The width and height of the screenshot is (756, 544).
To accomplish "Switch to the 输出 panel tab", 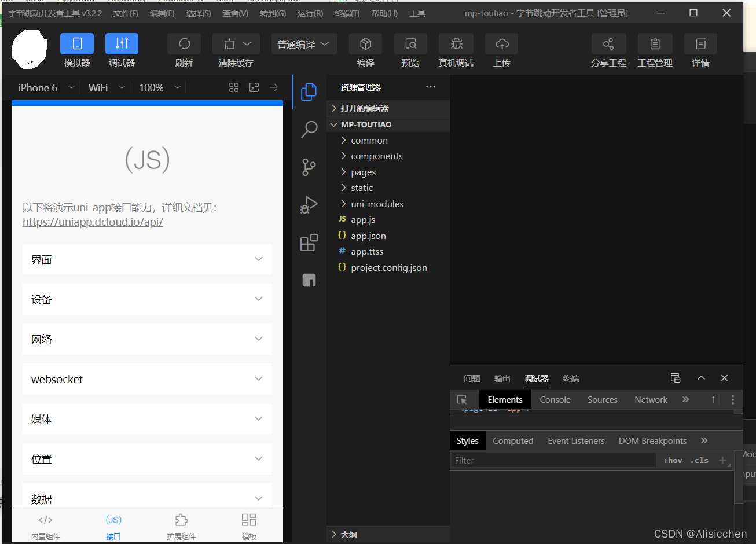I will pyautogui.click(x=502, y=378).
